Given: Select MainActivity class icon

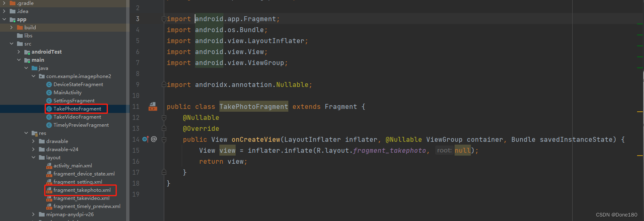Looking at the screenshot, I should (49, 93).
